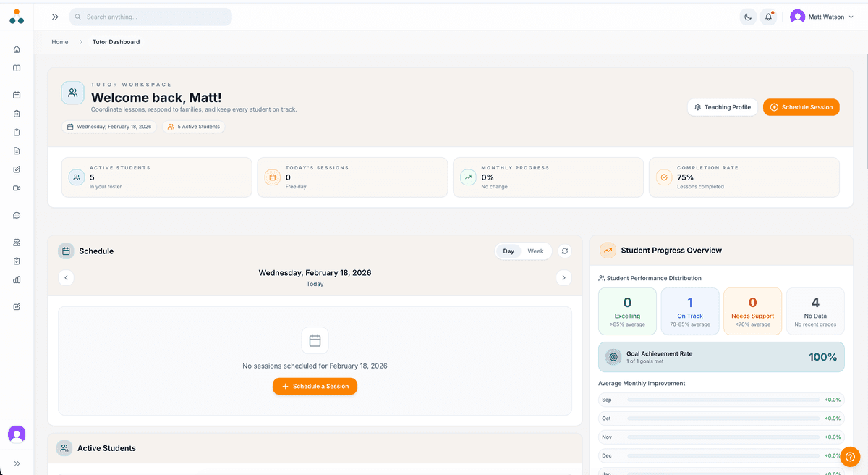Image resolution: width=868 pixels, height=475 pixels.
Task: Open the analytics chart icon in the sidebar
Action: [16, 279]
